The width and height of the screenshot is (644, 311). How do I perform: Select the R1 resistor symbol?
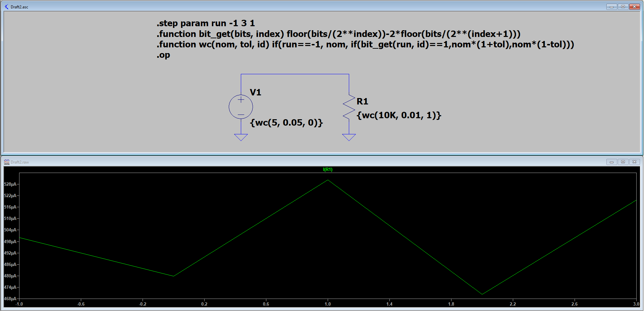point(349,107)
